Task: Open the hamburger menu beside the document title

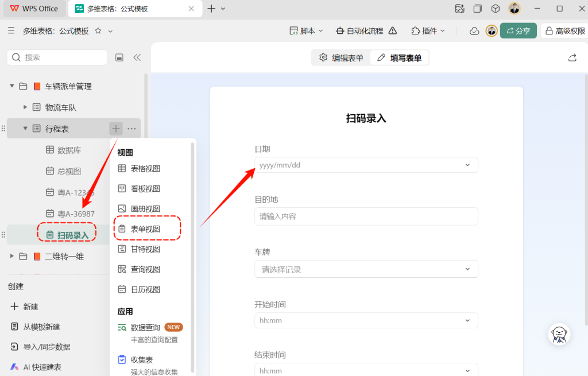Action: click(11, 31)
